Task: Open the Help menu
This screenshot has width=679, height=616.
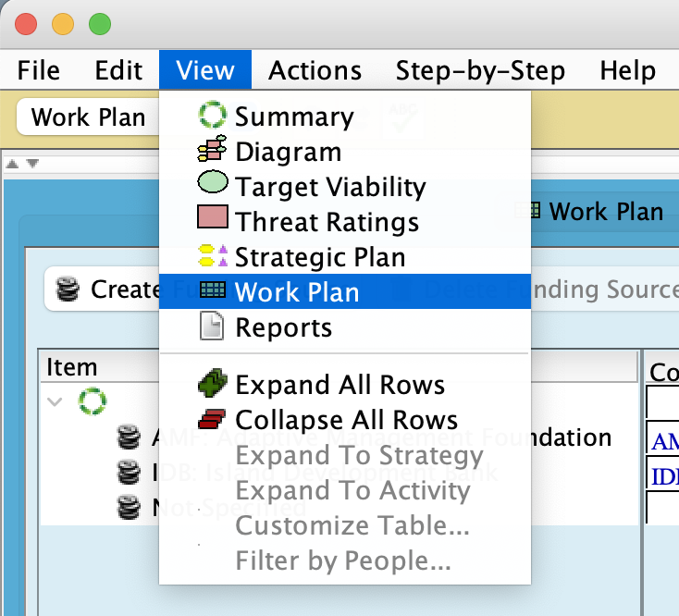Action: [x=627, y=70]
